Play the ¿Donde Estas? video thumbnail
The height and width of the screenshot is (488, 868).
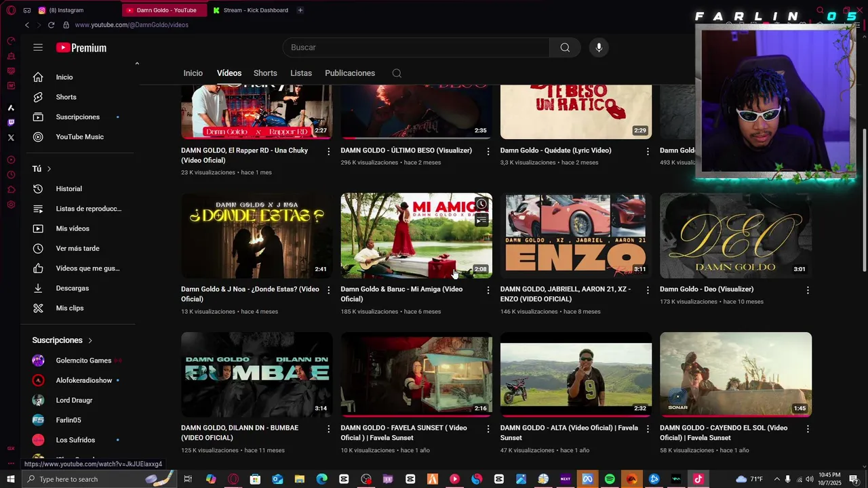(256, 236)
